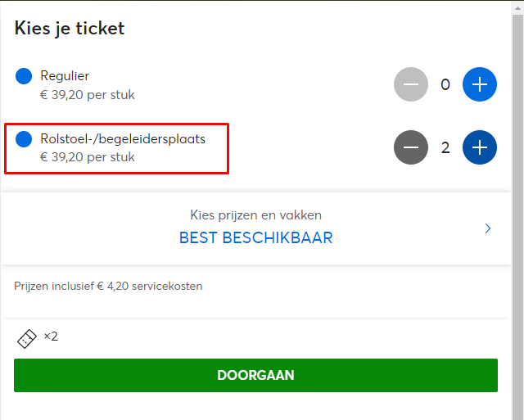
Task: Click the scrollbar up arrow
Action: pos(518,8)
